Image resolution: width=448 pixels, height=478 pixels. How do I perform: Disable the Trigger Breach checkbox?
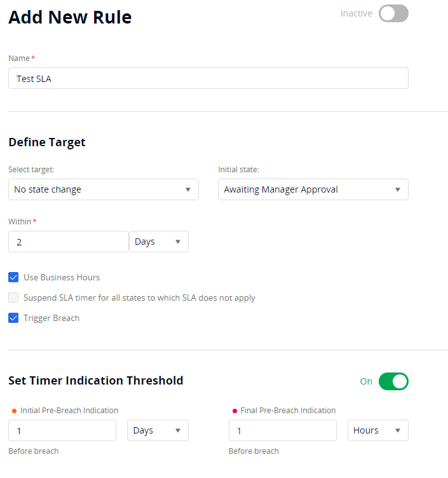[x=13, y=318]
